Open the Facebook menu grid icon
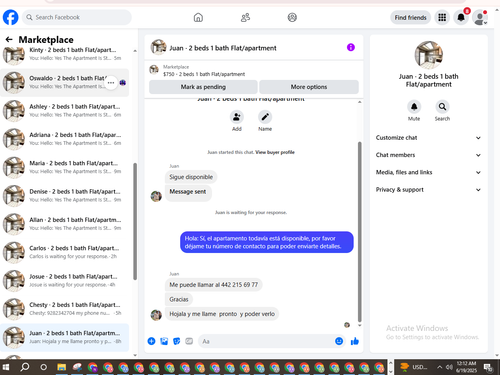 tap(442, 17)
